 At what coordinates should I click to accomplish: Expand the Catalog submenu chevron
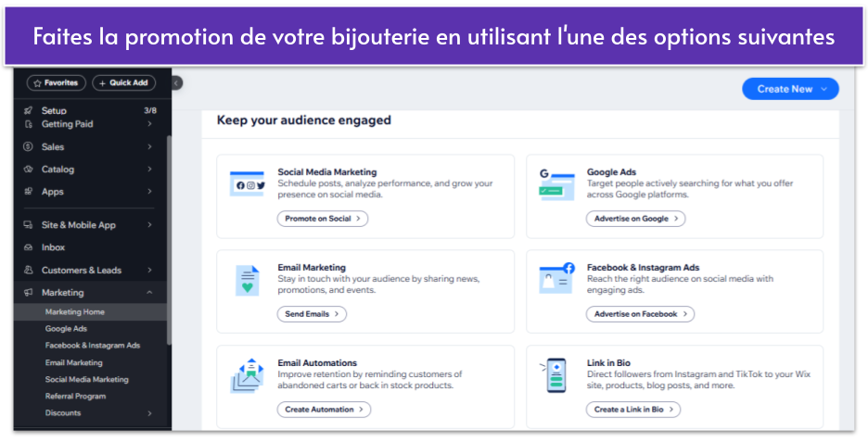tap(149, 169)
